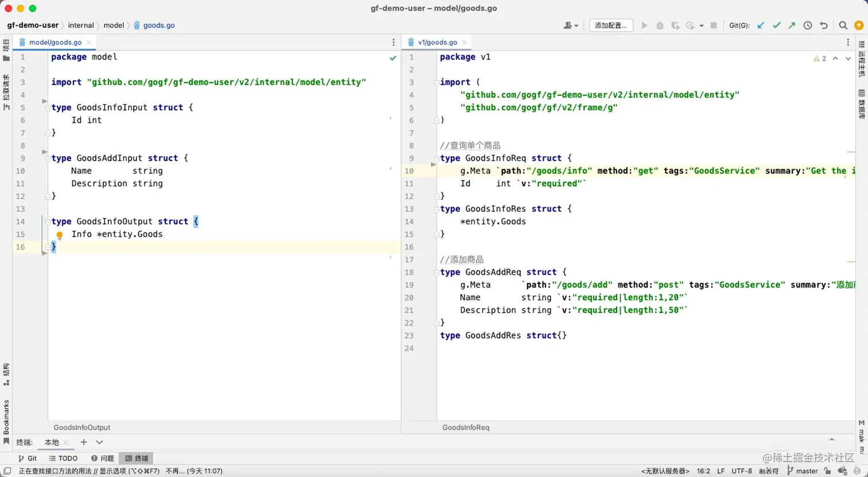This screenshot has width=868, height=477.
Task: Click the 添加配置 add configuration button
Action: click(x=611, y=25)
